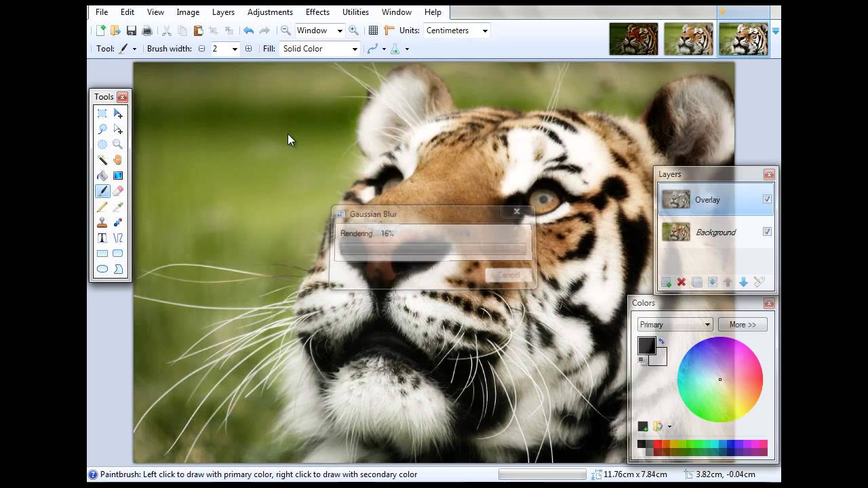Click the Save toolbar icon
868x488 pixels.
click(132, 30)
